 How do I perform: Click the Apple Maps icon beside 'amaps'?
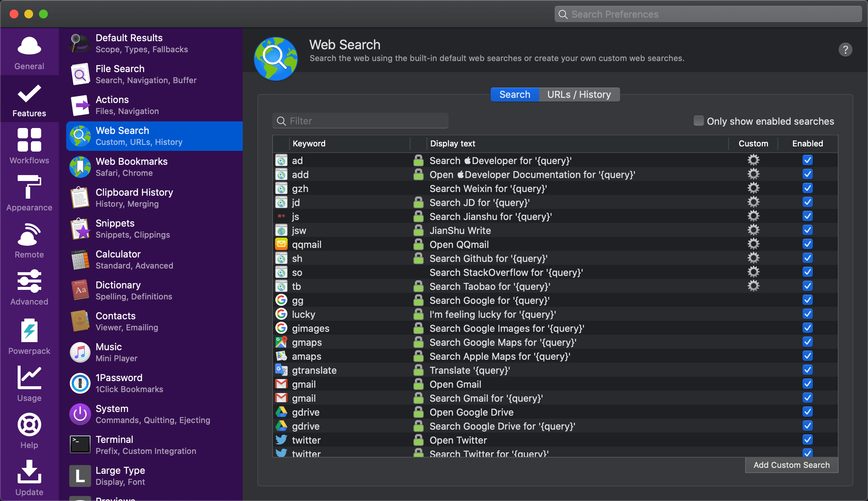[x=281, y=356]
